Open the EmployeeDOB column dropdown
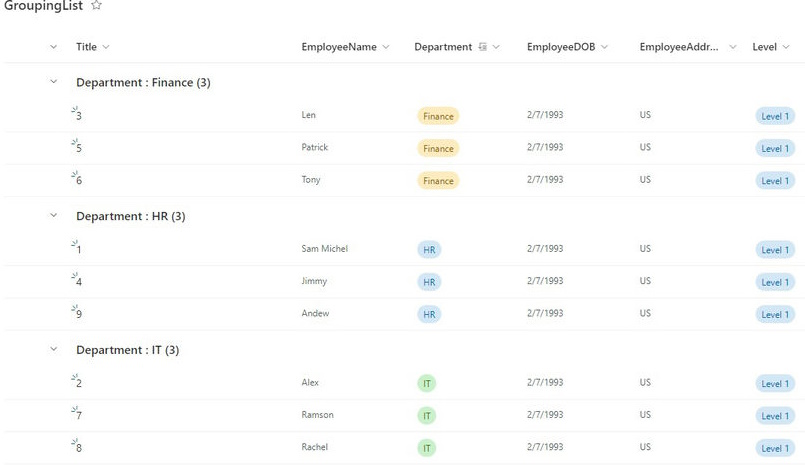 coord(604,47)
